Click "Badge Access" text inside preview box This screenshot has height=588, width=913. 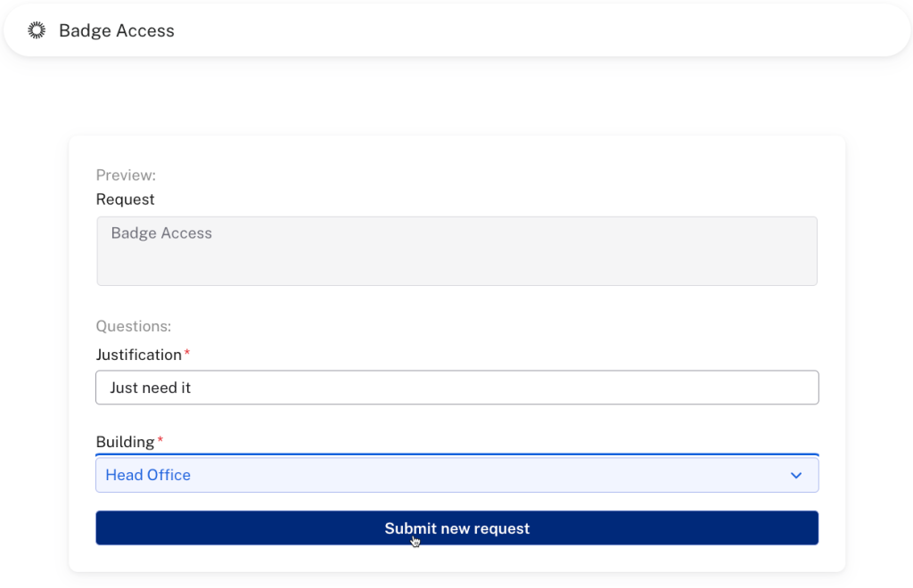point(161,233)
